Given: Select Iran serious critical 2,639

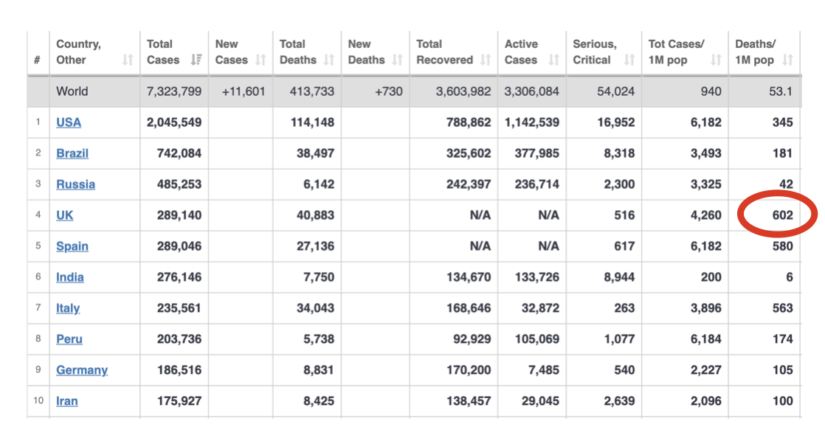Looking at the screenshot, I should tap(619, 401).
